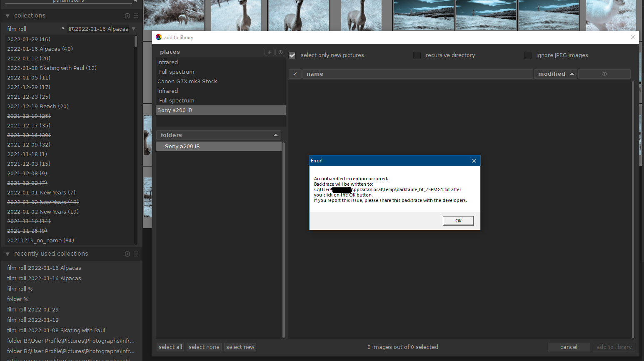Click the remove place power icon

(x=280, y=52)
